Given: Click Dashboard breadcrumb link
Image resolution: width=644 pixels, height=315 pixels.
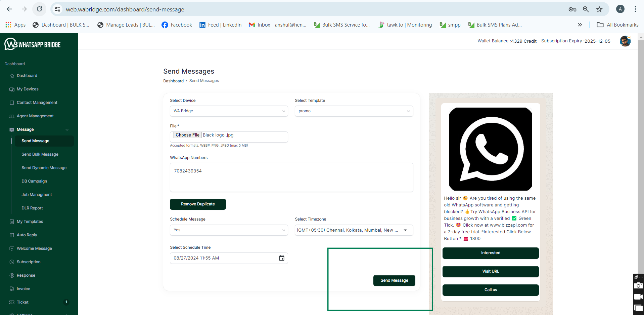Looking at the screenshot, I should (x=173, y=81).
